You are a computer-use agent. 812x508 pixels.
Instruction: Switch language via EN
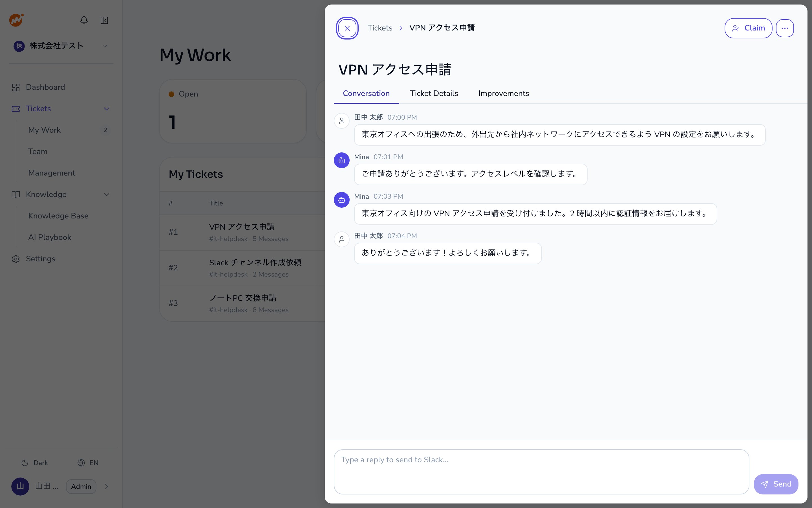[x=88, y=463]
